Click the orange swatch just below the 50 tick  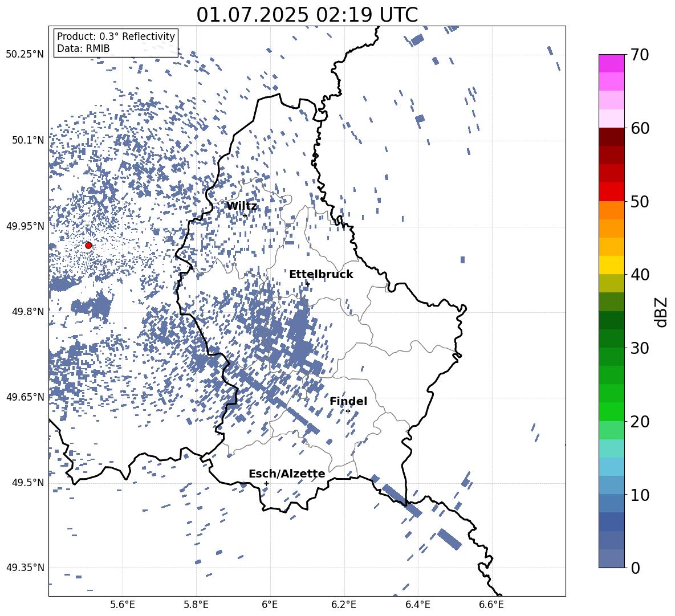point(611,210)
